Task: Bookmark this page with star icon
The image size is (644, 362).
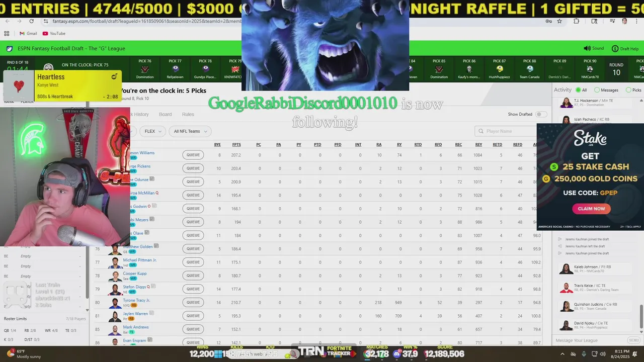Action: point(559,21)
